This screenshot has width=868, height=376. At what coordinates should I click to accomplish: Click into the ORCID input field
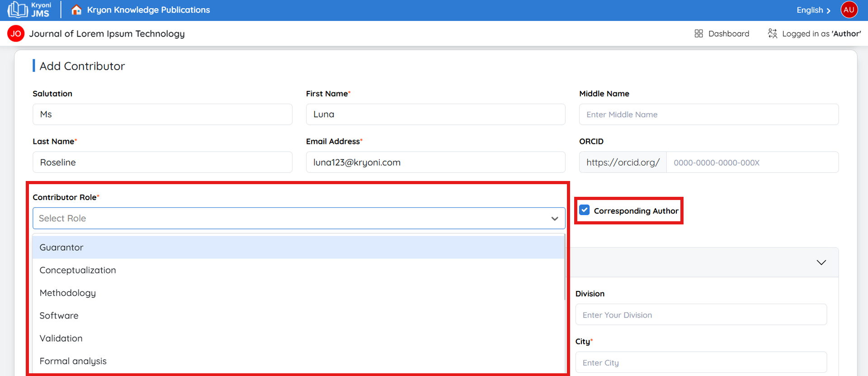(752, 162)
